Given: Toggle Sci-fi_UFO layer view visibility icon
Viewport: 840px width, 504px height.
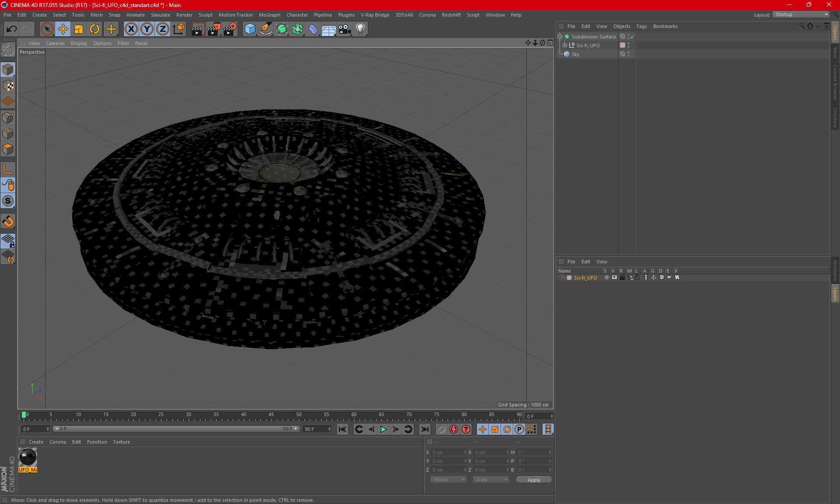Looking at the screenshot, I should coord(614,277).
